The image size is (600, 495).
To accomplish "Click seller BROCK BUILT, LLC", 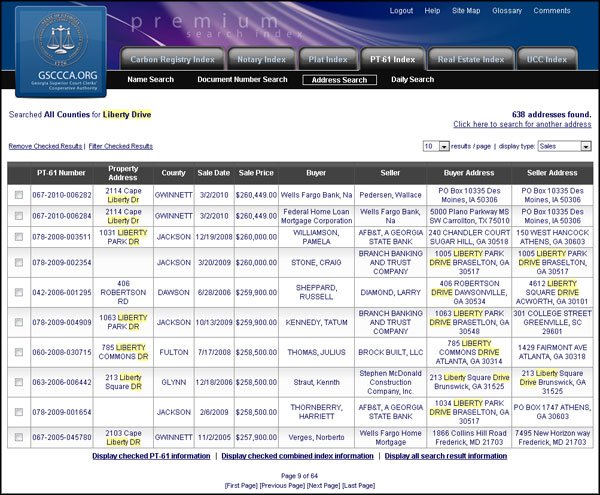I will (390, 352).
